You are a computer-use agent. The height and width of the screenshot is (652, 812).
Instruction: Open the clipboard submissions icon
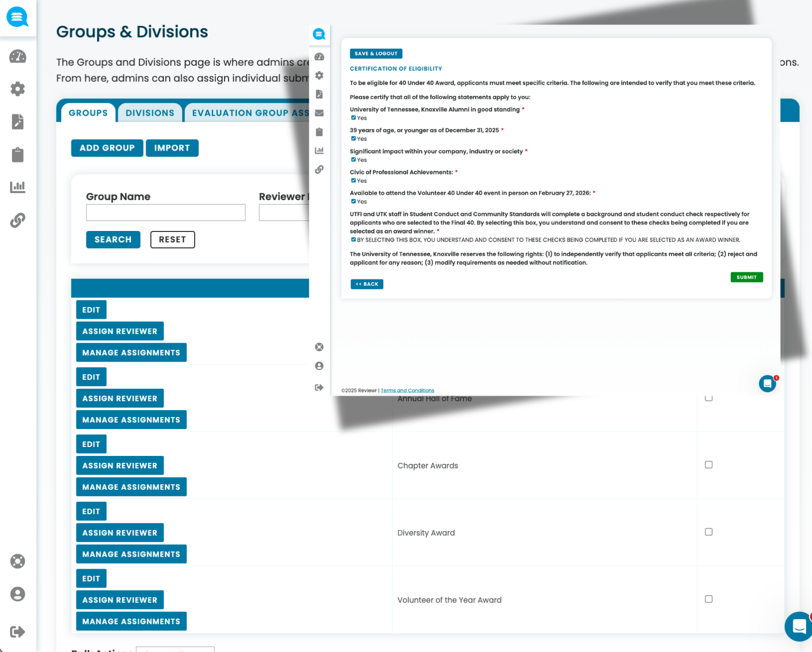[x=18, y=155]
